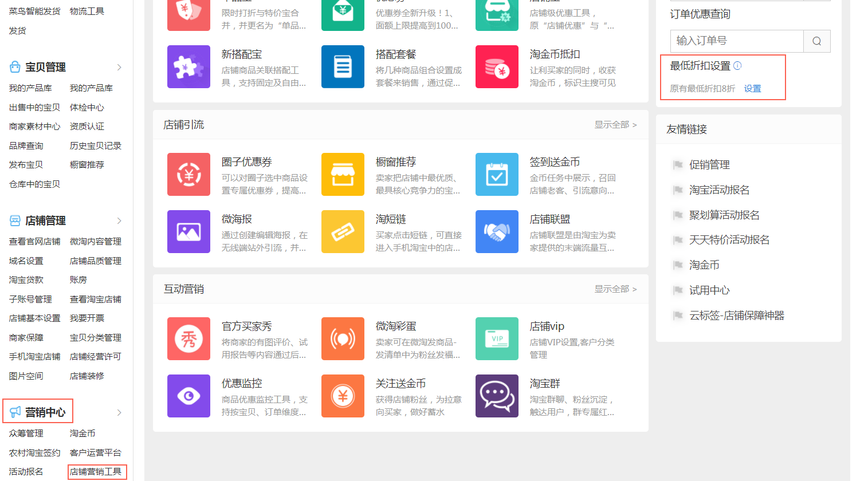The height and width of the screenshot is (481, 868).
Task: Open 菜鸟智能发货 in the sidebar
Action: pos(34,11)
